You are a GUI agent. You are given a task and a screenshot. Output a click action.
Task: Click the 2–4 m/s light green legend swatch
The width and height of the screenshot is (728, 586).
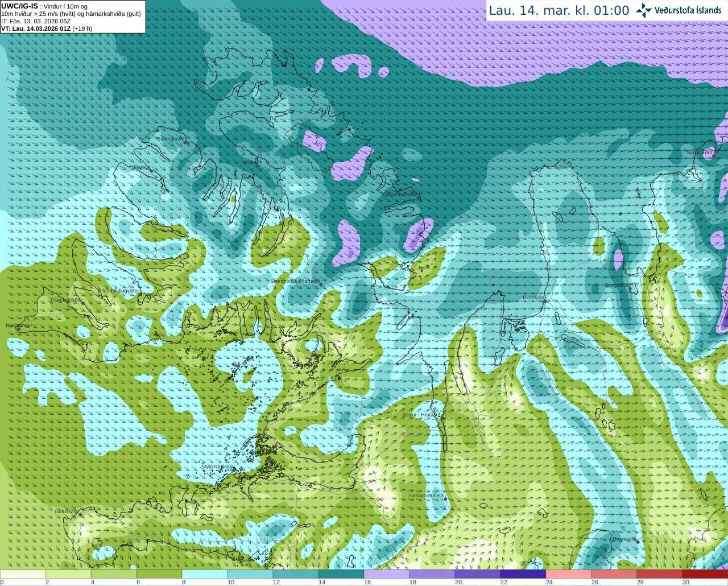(68, 574)
